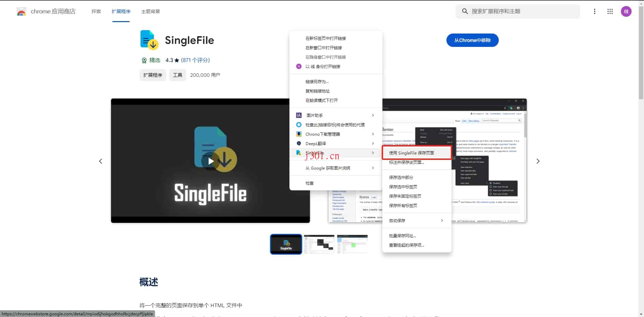Switch to the 探索 tab

(96, 11)
